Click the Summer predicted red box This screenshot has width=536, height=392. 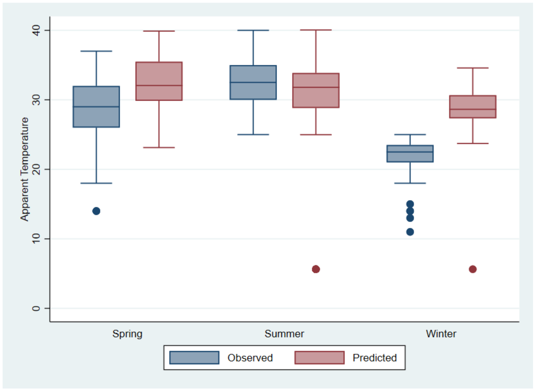316,90
